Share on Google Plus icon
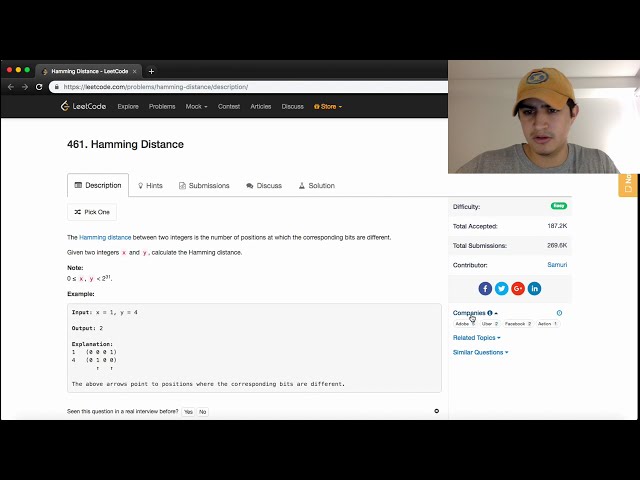The image size is (640, 480). 518,289
